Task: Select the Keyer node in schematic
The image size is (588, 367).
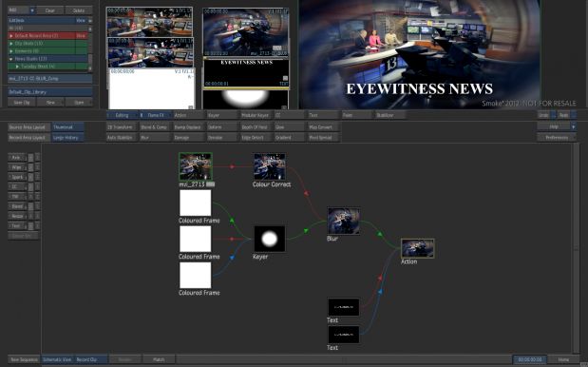Action: tap(269, 239)
